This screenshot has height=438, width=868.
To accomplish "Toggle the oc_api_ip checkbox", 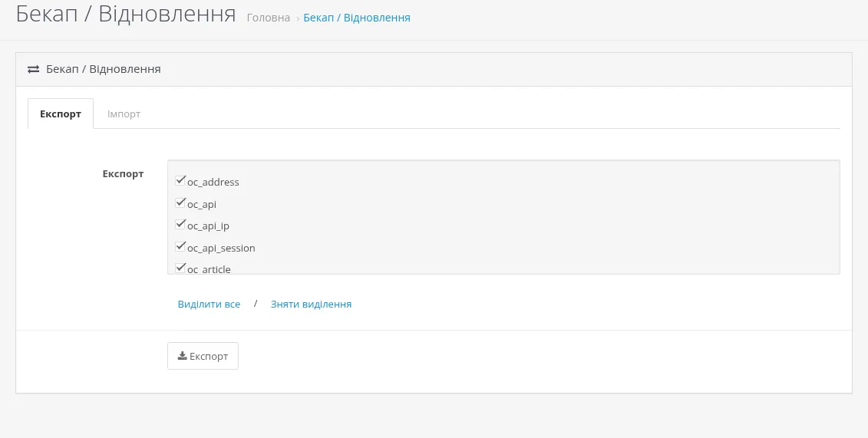I will (x=180, y=224).
